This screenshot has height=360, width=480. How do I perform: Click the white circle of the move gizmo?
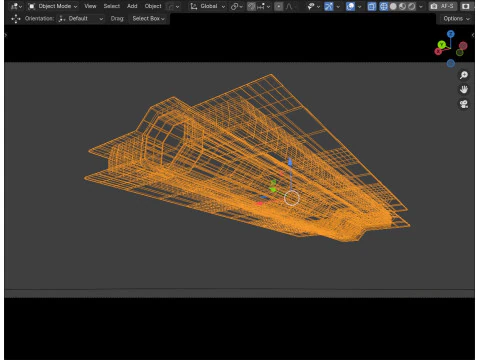coord(292,198)
